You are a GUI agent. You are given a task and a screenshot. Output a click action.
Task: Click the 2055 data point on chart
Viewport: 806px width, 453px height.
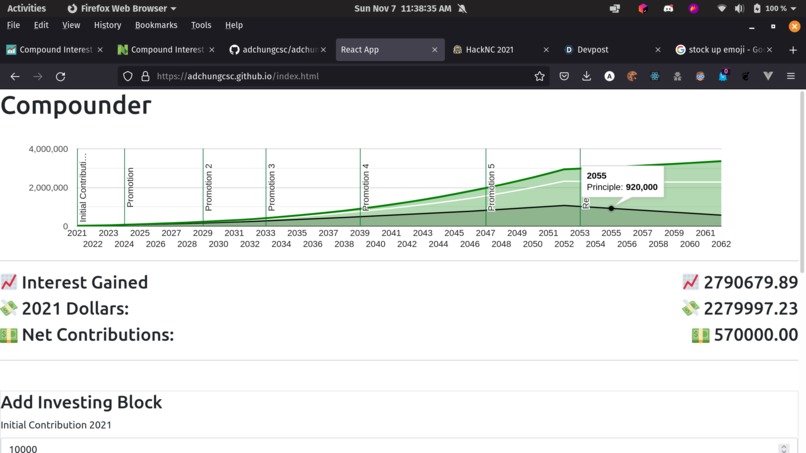click(611, 208)
